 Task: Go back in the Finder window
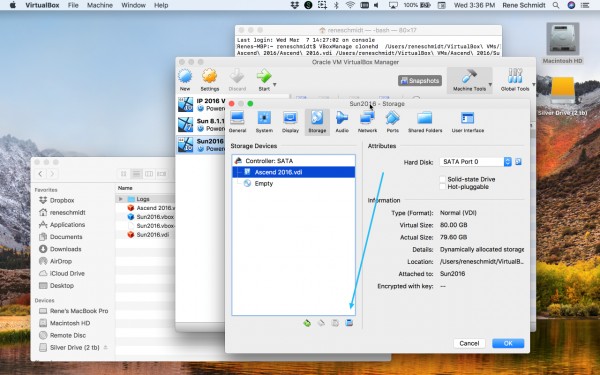point(41,174)
